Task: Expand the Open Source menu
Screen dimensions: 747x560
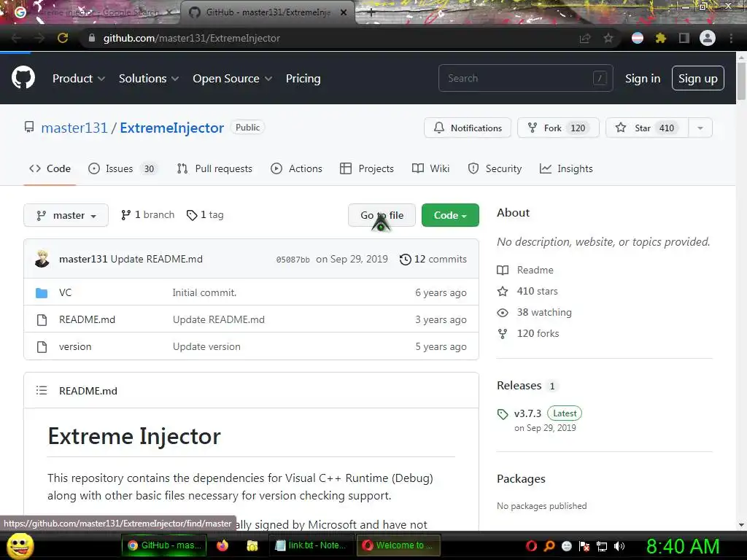Action: coord(233,79)
